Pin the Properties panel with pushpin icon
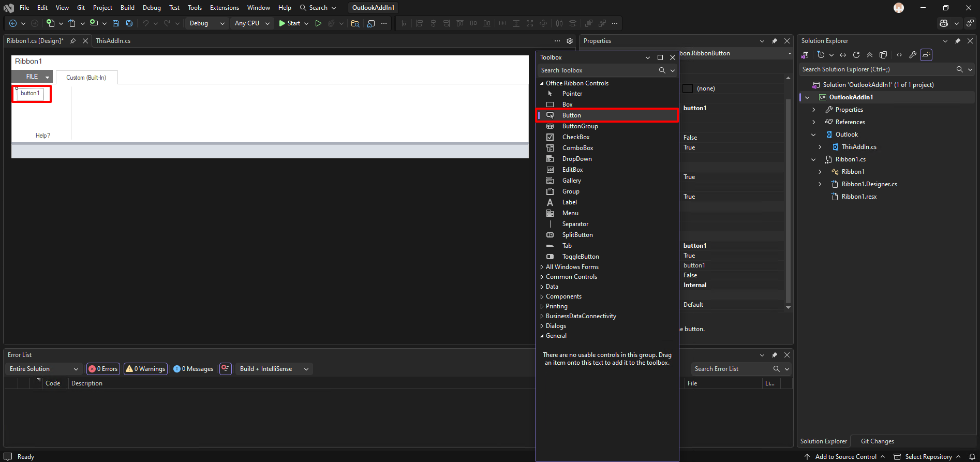This screenshot has width=980, height=462. [775, 41]
